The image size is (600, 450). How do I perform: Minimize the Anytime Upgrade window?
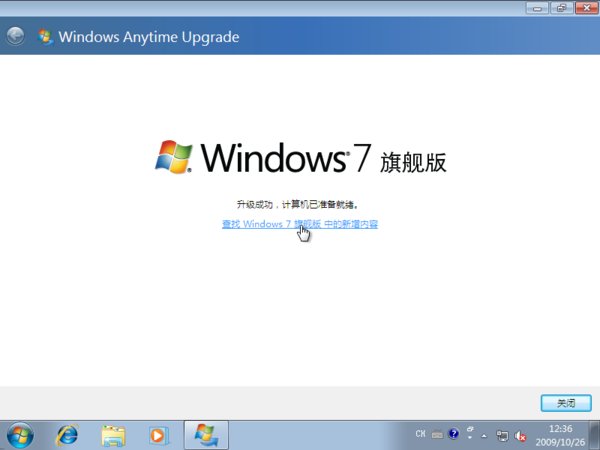(x=537, y=8)
